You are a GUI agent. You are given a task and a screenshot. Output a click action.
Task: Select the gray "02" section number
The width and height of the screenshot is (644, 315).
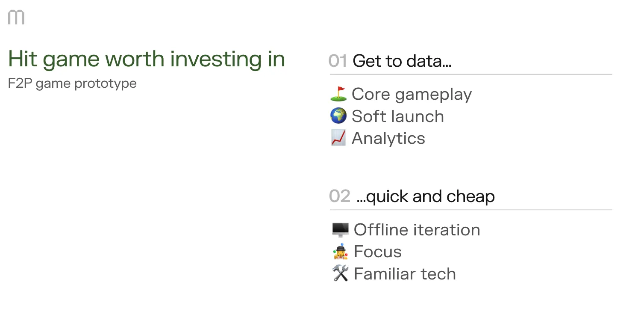340,196
